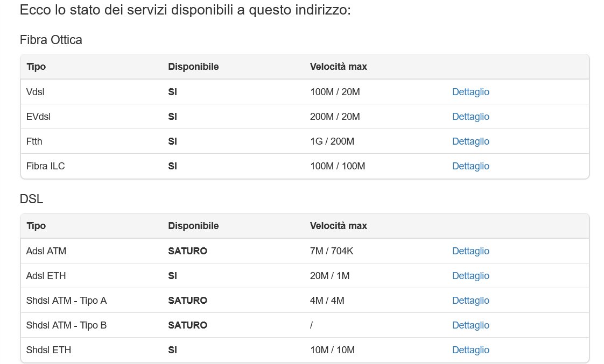
Task: Open Dettaglio for Shdsl ATM - Tipo B
Action: pos(470,325)
